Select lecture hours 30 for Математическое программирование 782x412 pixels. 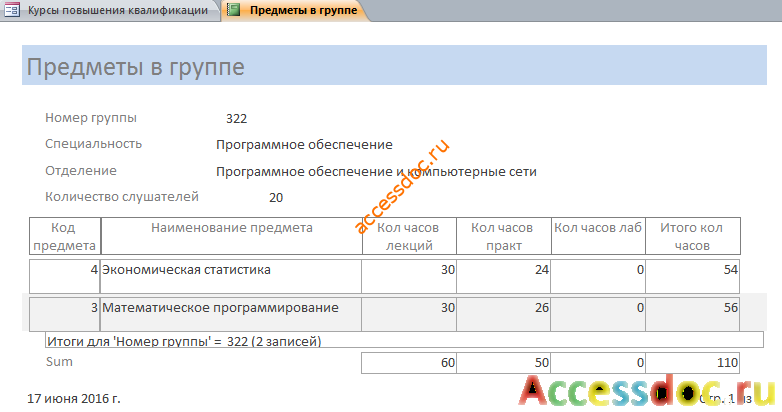[x=408, y=314]
